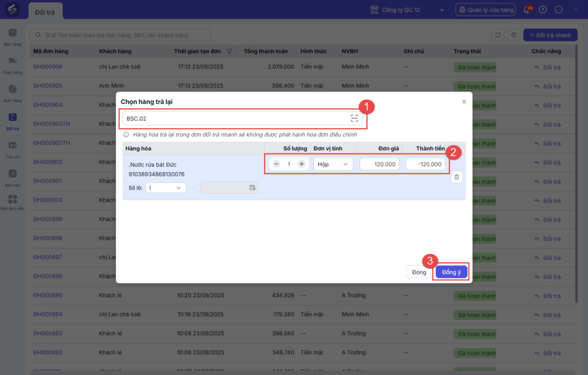Click Đổi trả action for order ĐH000905
This screenshot has width=588, height=375.
(x=547, y=87)
